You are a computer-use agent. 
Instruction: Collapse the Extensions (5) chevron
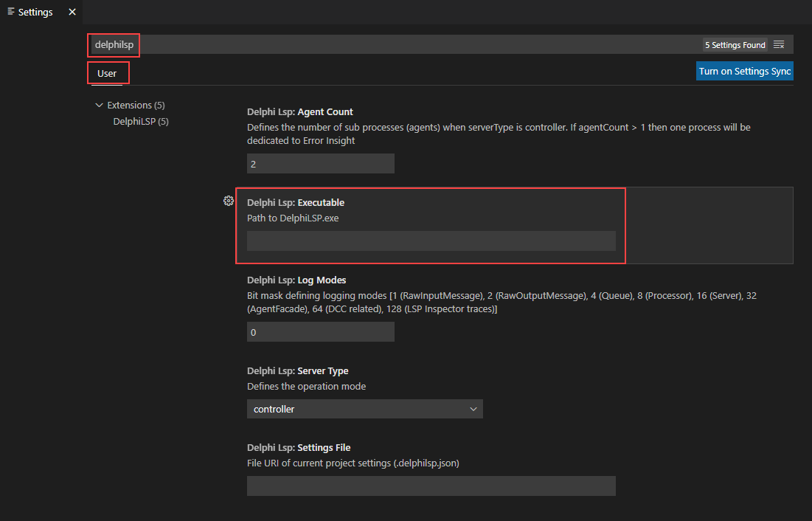(x=99, y=106)
